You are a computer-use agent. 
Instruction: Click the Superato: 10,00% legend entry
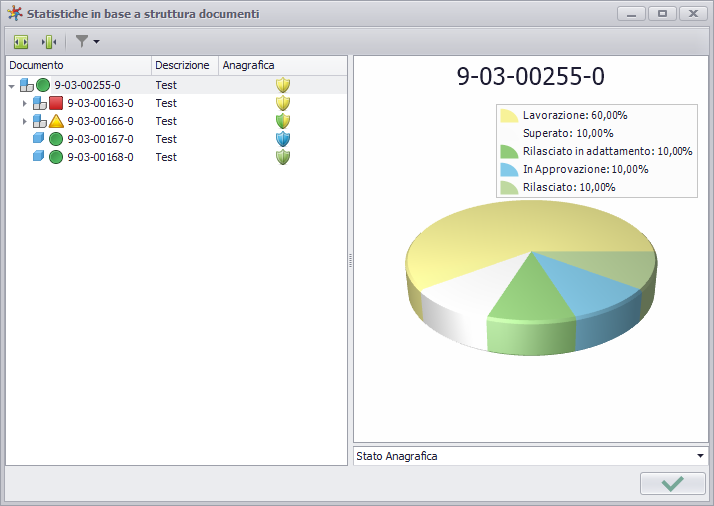point(568,133)
